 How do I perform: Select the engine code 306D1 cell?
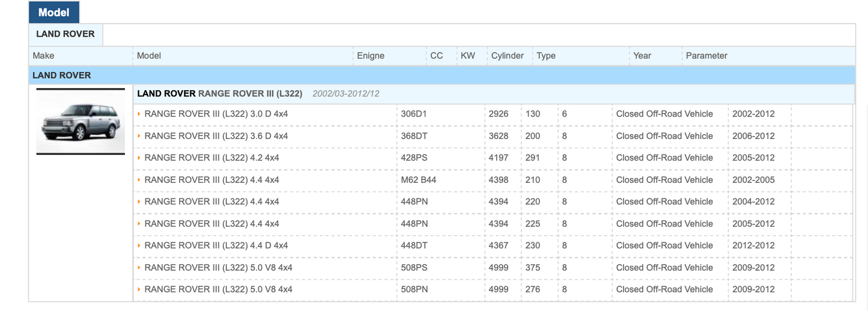(414, 114)
